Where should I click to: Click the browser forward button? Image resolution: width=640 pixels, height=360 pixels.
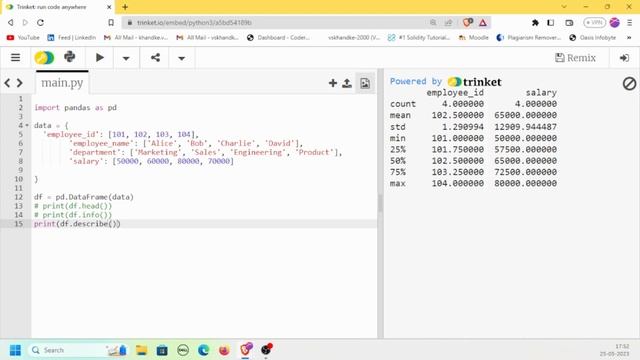(x=25, y=22)
